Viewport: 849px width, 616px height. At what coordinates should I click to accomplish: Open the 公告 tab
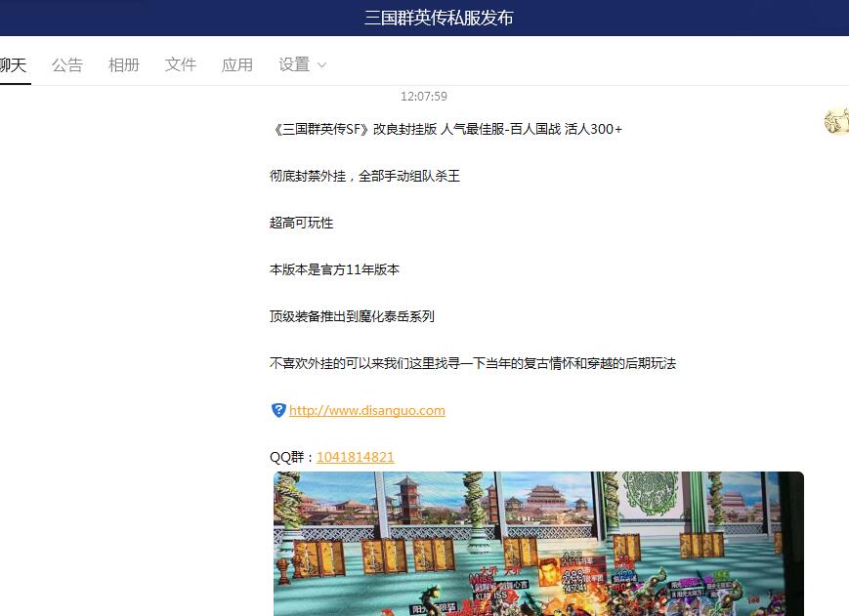(x=67, y=64)
